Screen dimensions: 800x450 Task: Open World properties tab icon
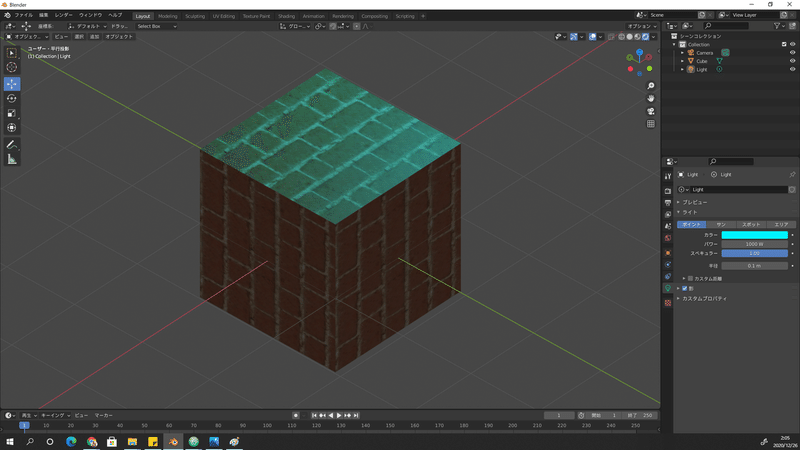click(x=668, y=238)
